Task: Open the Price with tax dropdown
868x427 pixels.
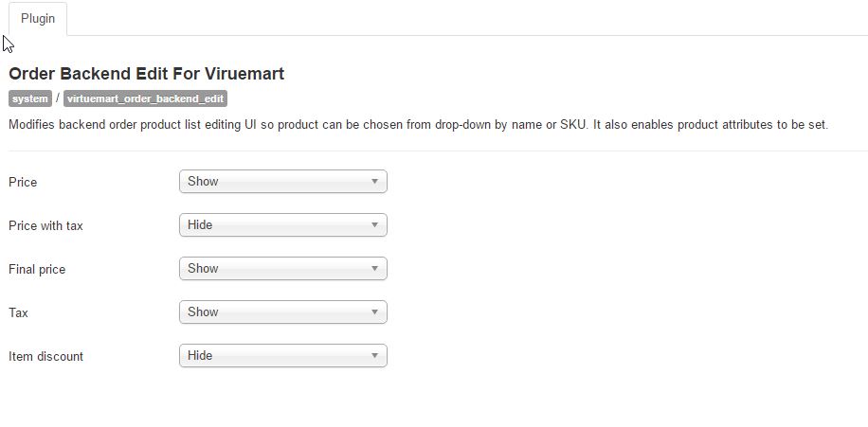Action: tap(281, 225)
